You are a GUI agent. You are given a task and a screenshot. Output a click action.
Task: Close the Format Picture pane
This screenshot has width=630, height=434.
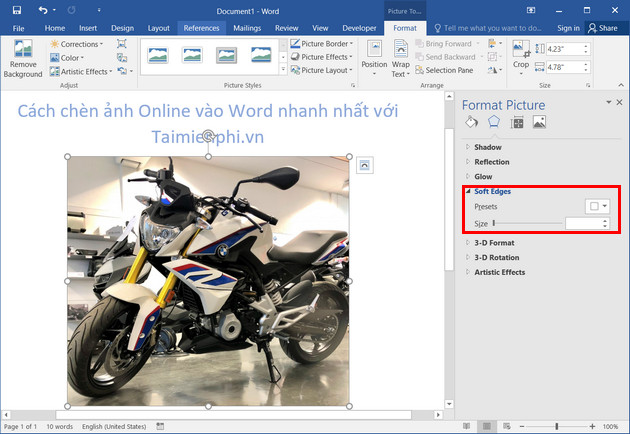click(x=620, y=102)
